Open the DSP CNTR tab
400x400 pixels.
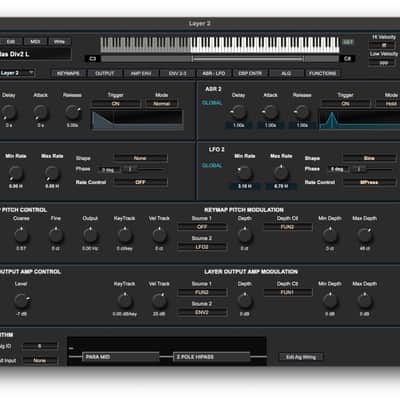pyautogui.click(x=250, y=73)
